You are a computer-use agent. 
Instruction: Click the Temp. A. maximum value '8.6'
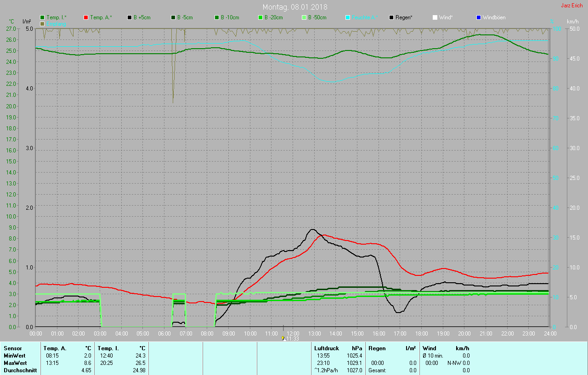87,363
